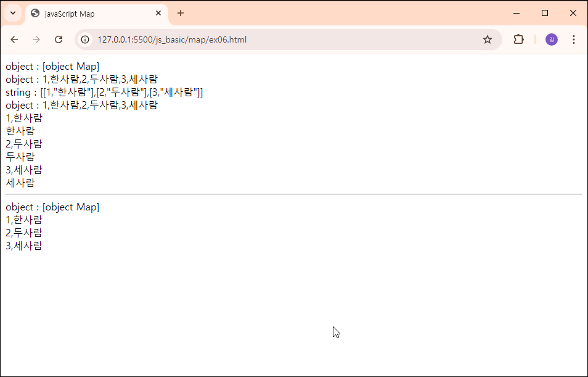The width and height of the screenshot is (588, 377).
Task: Open the Extensions puzzle icon
Action: pos(518,39)
